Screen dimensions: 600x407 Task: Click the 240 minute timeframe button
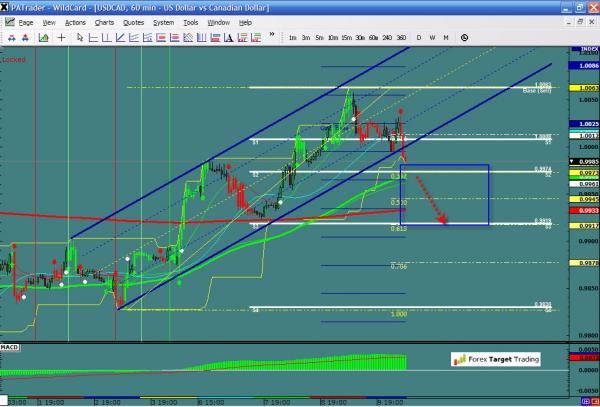click(x=386, y=38)
